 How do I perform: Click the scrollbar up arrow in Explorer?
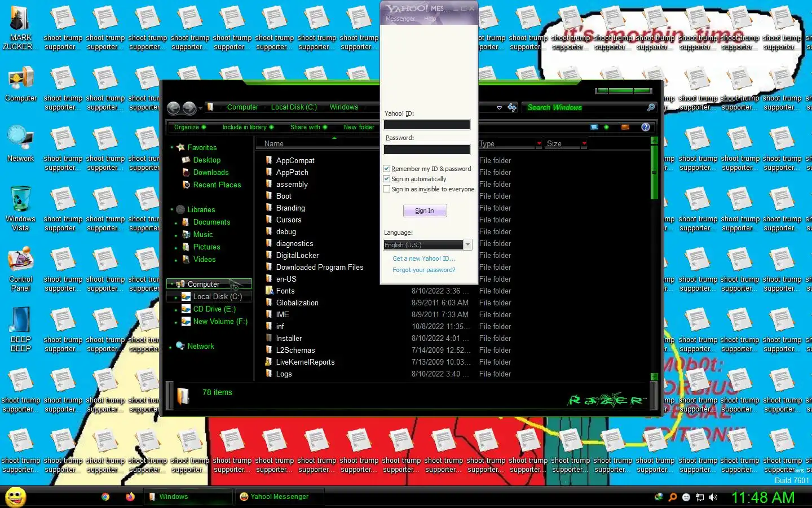tap(654, 140)
